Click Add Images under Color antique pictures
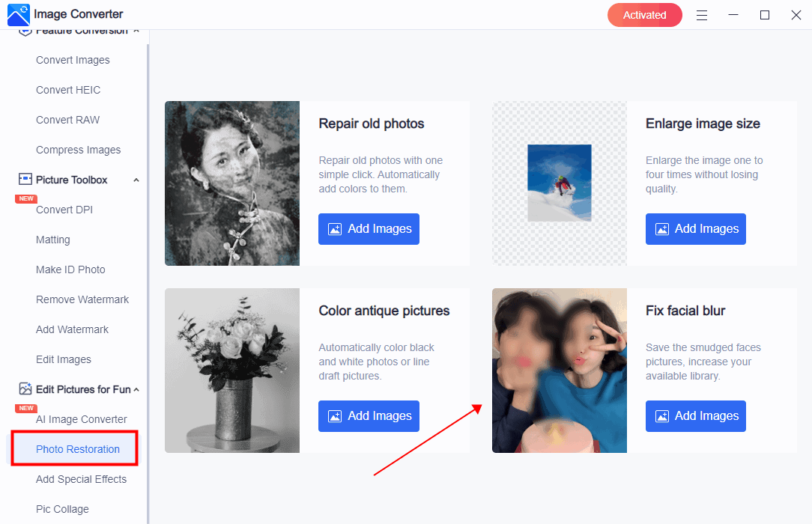The width and height of the screenshot is (812, 524). tap(369, 416)
